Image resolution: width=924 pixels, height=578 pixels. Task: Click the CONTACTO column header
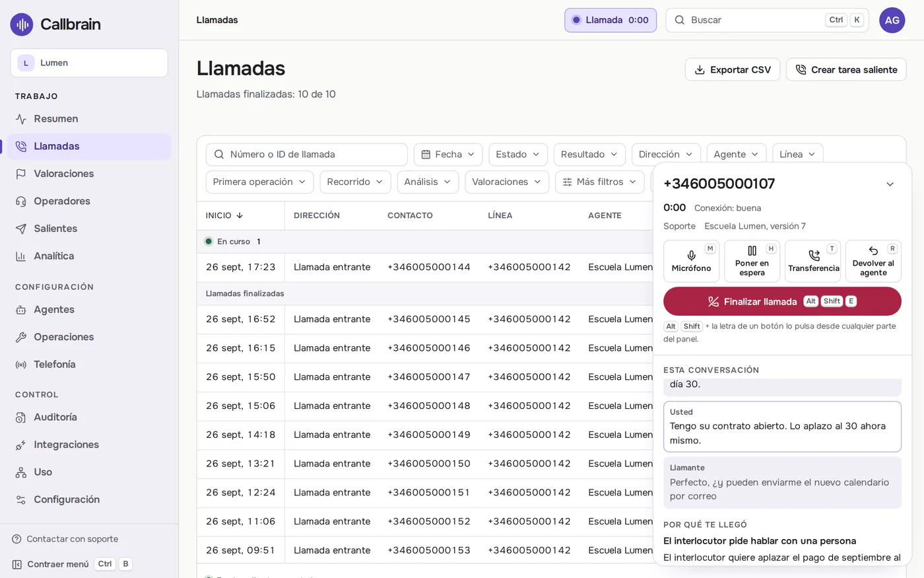[410, 216]
